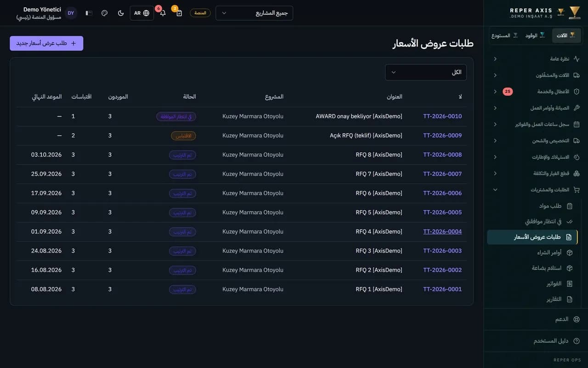
Task: Toggle dark mode with the moon icon
Action: pyautogui.click(x=121, y=13)
